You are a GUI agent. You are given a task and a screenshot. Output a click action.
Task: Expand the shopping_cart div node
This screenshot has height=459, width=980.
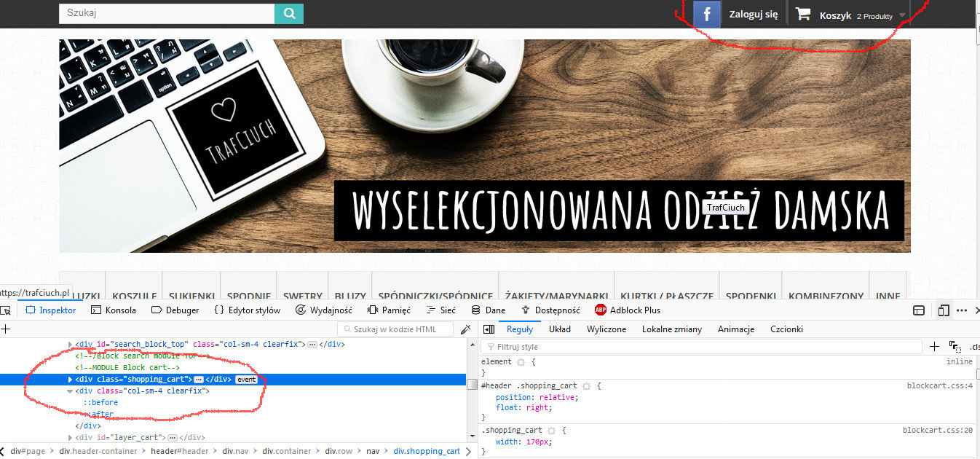click(71, 380)
